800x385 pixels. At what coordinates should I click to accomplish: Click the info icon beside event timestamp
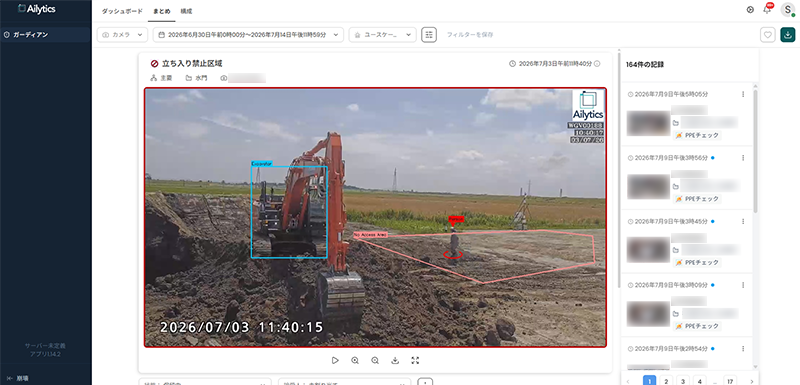point(597,64)
